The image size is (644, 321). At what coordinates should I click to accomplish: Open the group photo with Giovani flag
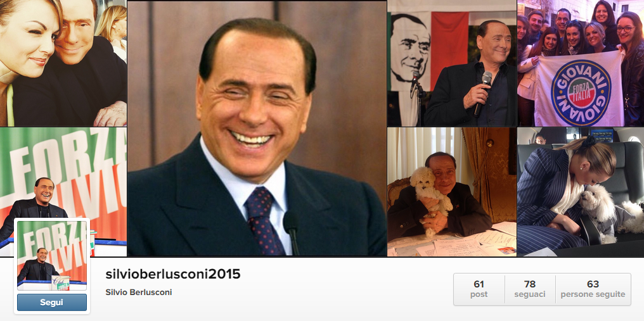click(x=581, y=63)
